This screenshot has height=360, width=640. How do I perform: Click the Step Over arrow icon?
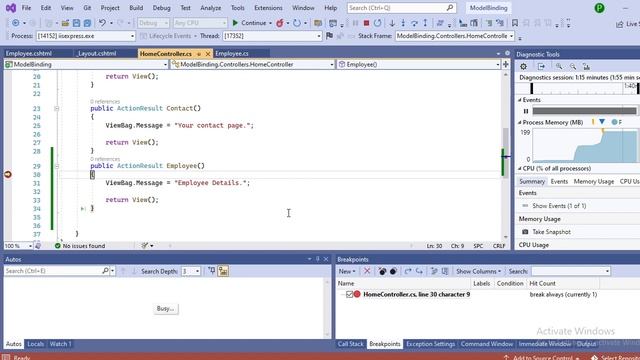pos(414,23)
